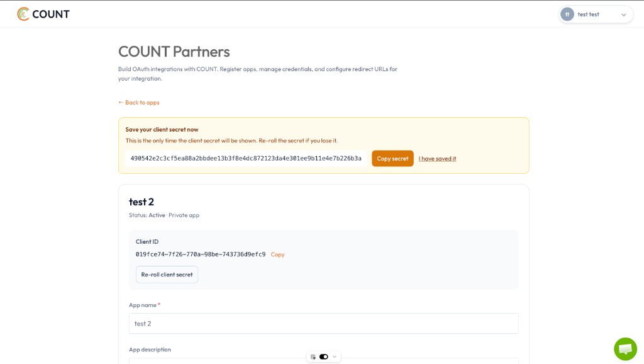644x364 pixels.
Task: Open the 'test test' account dropdown chevron
Action: [x=623, y=15]
